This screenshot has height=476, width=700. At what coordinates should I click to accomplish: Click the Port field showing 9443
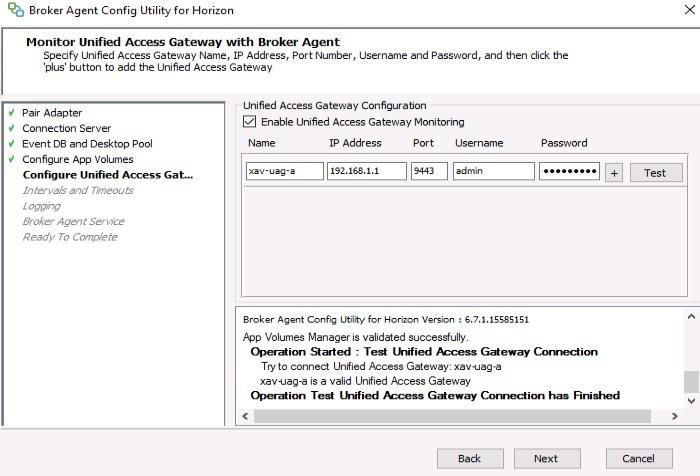[429, 171]
